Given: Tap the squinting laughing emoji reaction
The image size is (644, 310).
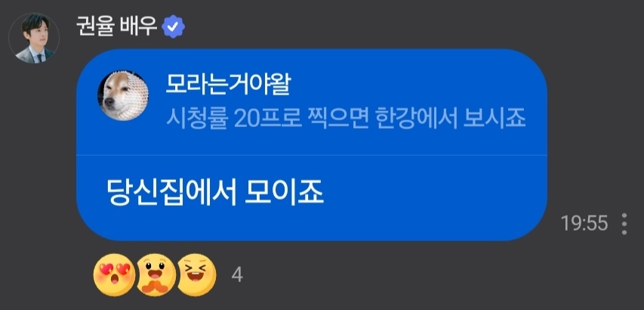Looking at the screenshot, I should (198, 274).
